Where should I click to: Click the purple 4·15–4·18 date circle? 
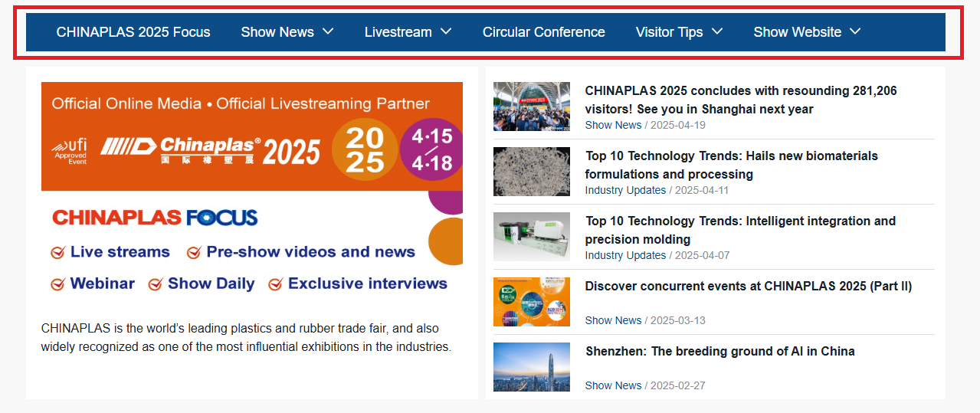(x=431, y=149)
